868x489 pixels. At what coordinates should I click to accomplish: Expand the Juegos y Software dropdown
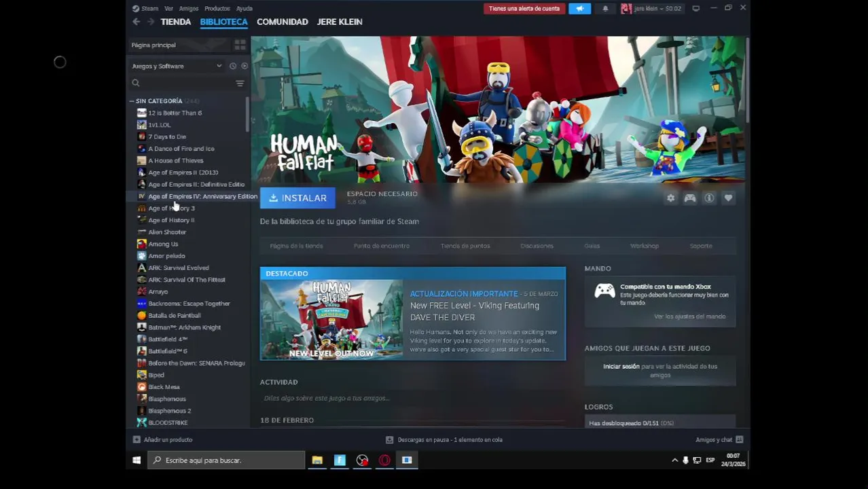tap(177, 66)
